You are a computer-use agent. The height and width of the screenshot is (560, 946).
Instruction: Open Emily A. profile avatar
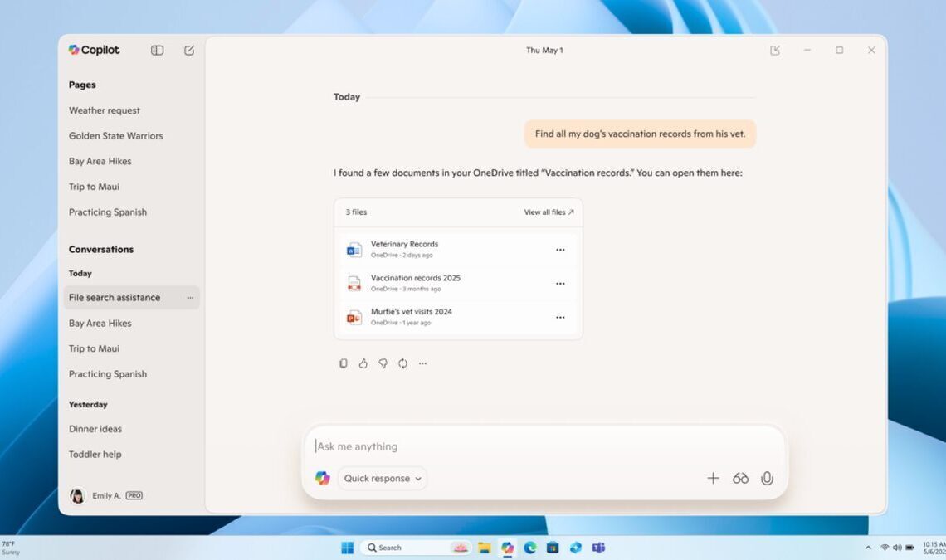77,495
